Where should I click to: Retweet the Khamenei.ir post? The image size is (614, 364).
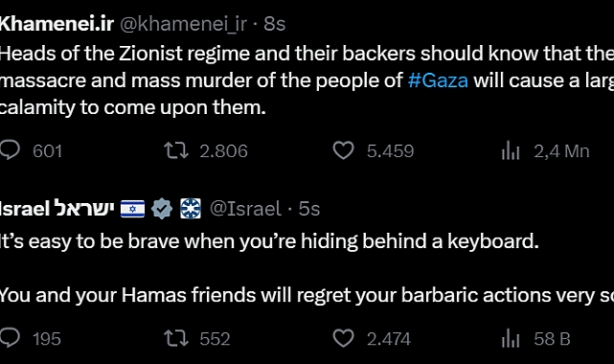176,150
